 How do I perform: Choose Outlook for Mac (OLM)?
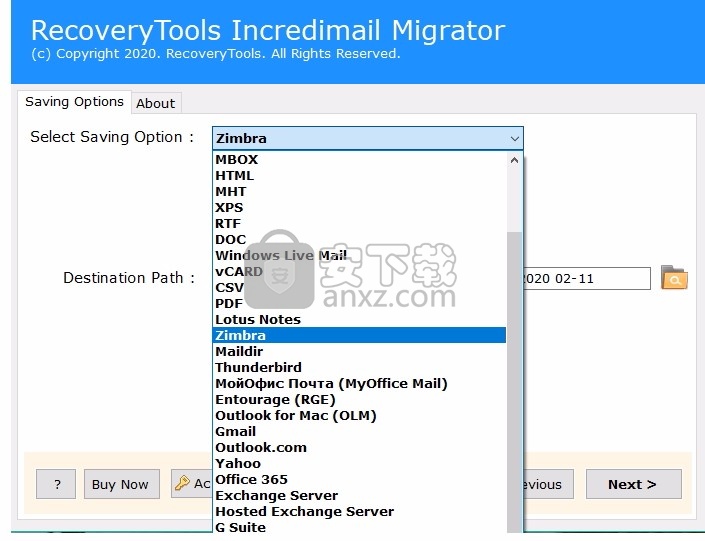(359, 415)
